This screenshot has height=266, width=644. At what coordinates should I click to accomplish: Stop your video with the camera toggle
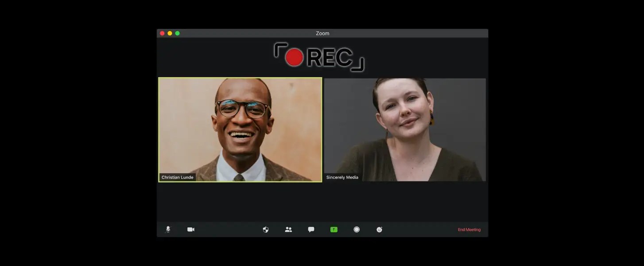click(x=190, y=229)
